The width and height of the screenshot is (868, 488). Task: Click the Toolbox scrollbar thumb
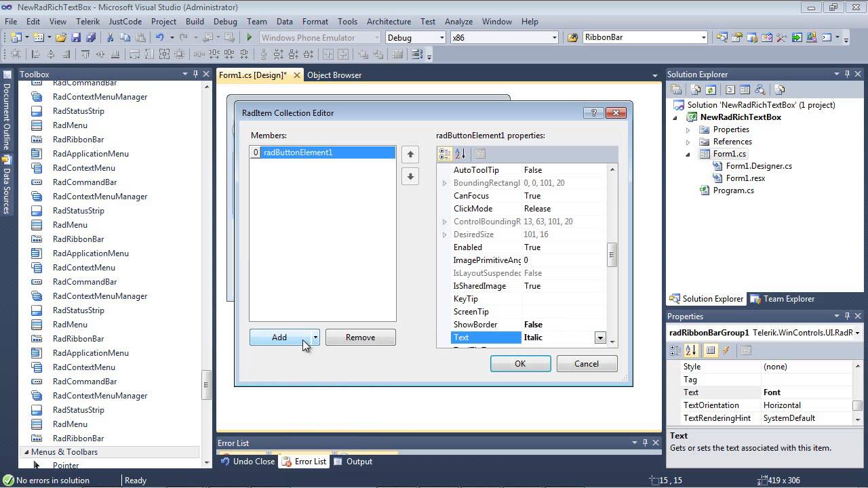coord(206,385)
